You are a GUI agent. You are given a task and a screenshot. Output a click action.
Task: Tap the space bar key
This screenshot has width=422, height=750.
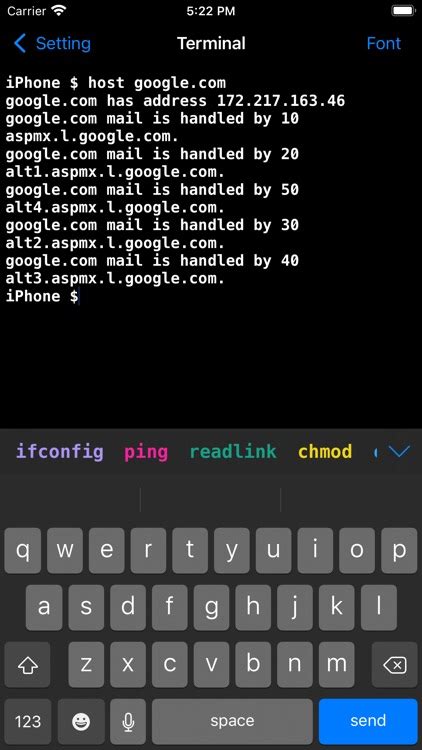[232, 721]
